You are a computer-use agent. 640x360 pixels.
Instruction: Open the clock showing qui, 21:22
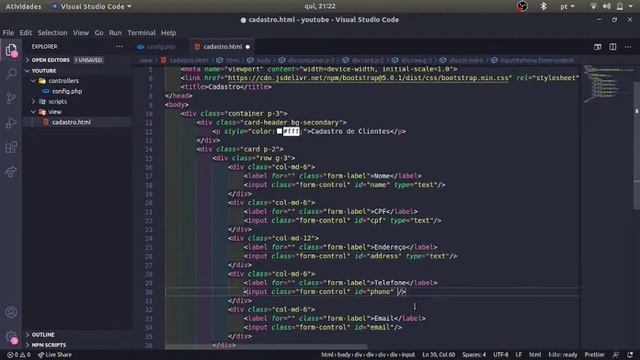pyautogui.click(x=320, y=6)
